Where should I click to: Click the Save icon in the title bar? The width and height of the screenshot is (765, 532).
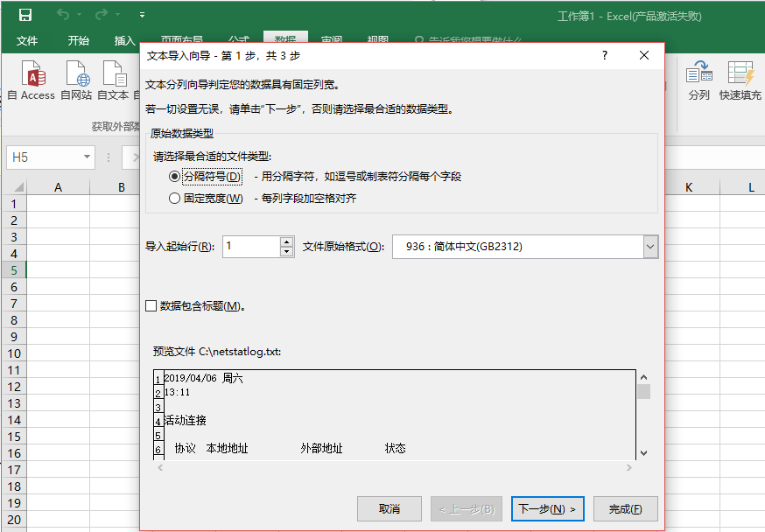tap(25, 15)
